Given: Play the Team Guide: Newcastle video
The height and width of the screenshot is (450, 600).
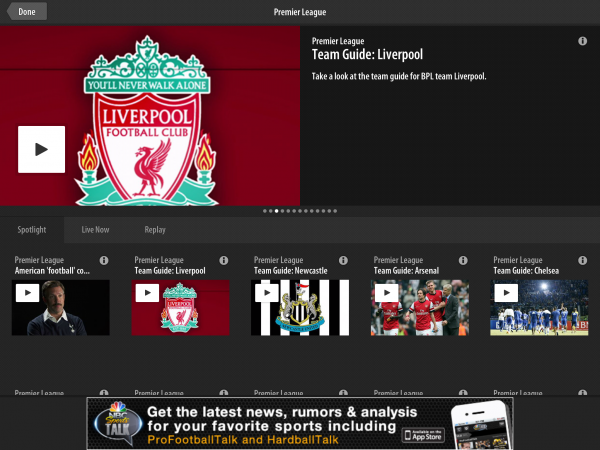Looking at the screenshot, I should tap(267, 293).
